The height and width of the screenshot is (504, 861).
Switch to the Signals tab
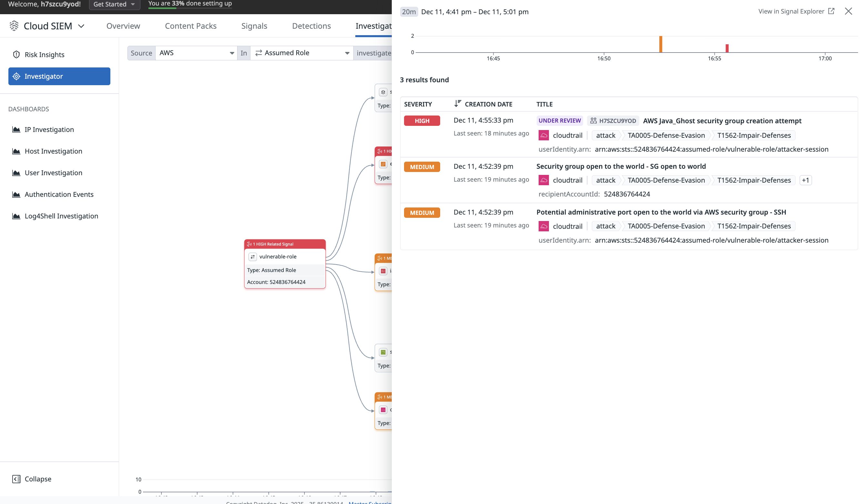click(x=254, y=26)
